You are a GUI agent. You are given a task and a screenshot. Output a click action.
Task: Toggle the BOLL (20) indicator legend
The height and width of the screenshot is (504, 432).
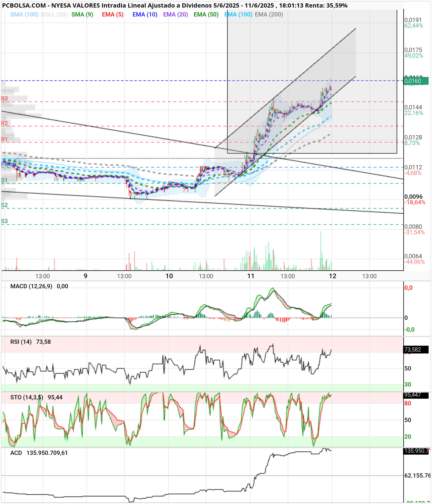(x=54, y=15)
